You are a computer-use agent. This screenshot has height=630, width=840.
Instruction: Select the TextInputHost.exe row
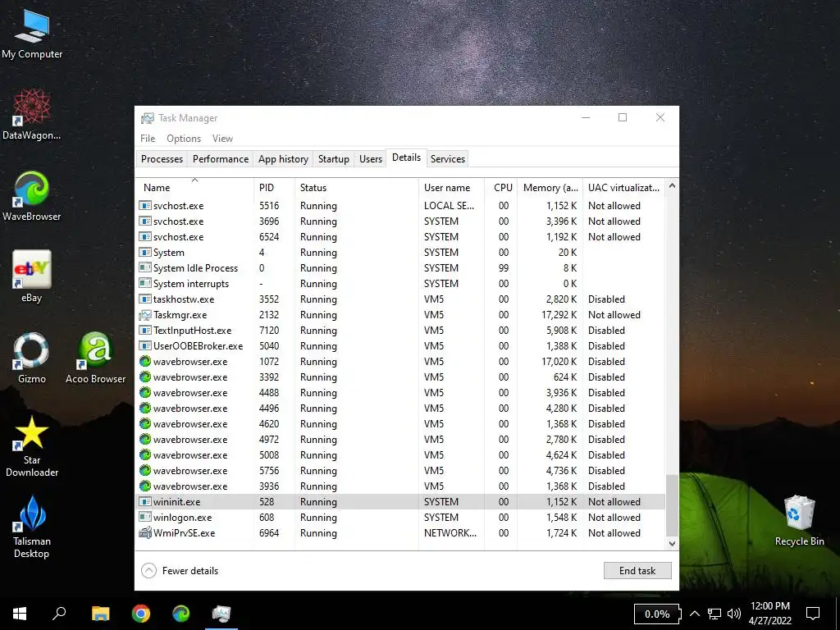click(x=400, y=331)
